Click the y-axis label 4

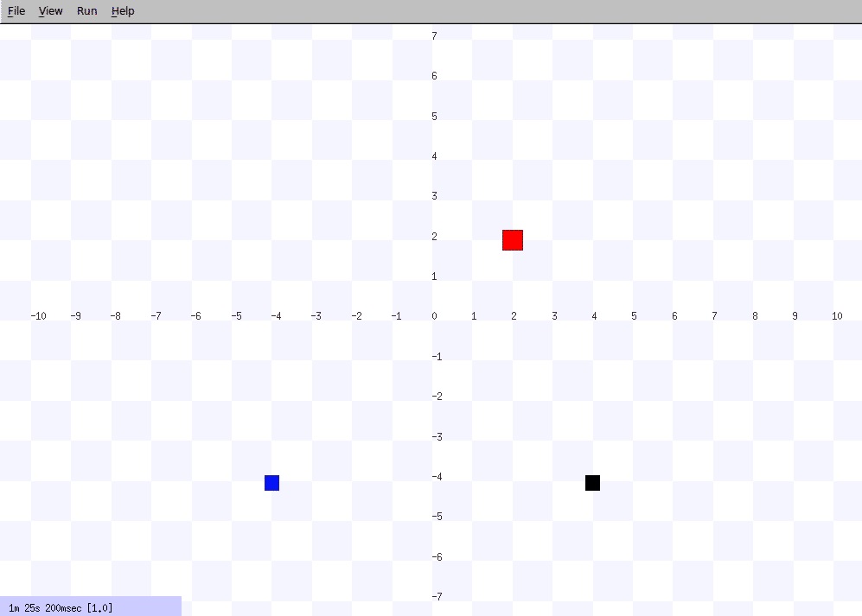pyautogui.click(x=434, y=156)
